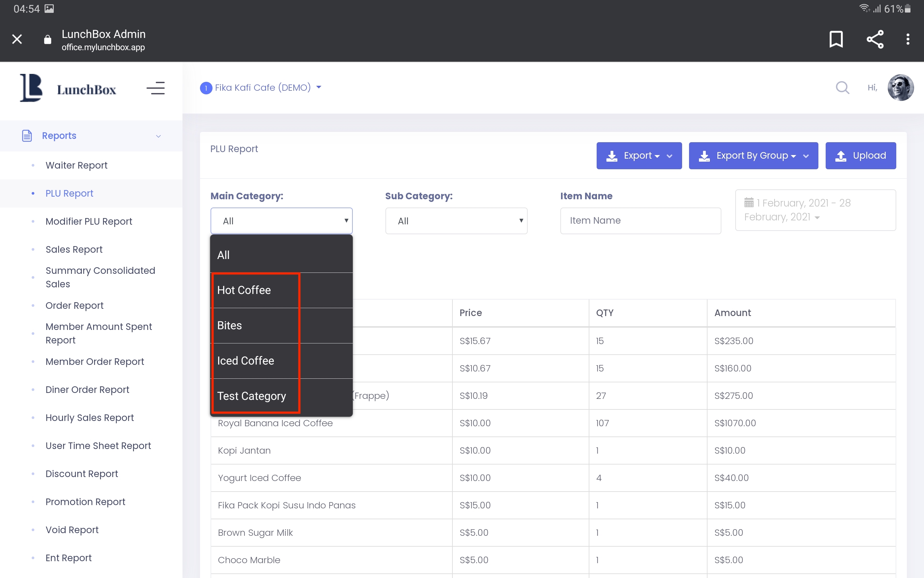Click the search magnifier icon
Screen dimensions: 924x578
842,87
